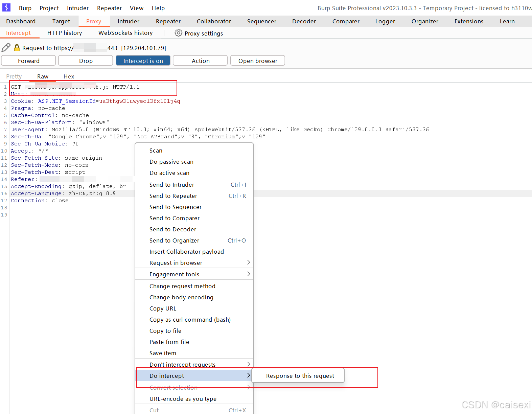The height and width of the screenshot is (414, 532).
Task: Click the Open browser button
Action: pos(258,61)
